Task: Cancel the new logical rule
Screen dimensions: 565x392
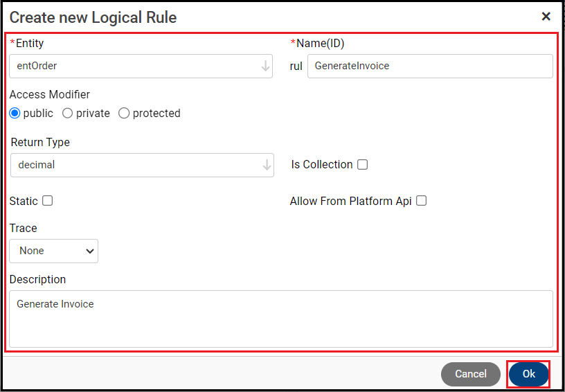Action: click(470, 374)
